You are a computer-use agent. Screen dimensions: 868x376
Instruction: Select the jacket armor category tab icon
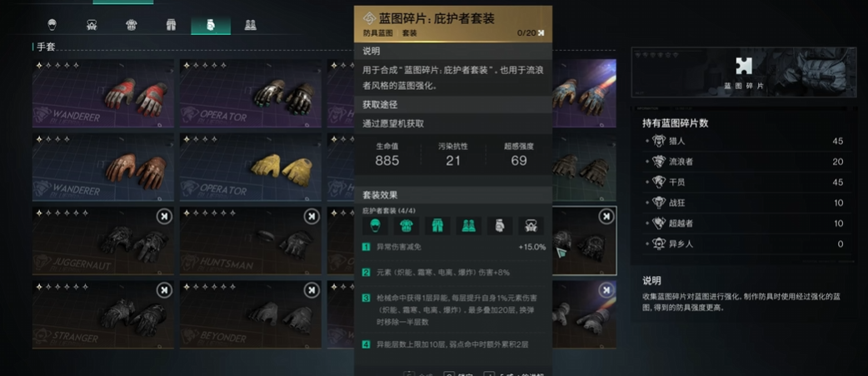131,25
